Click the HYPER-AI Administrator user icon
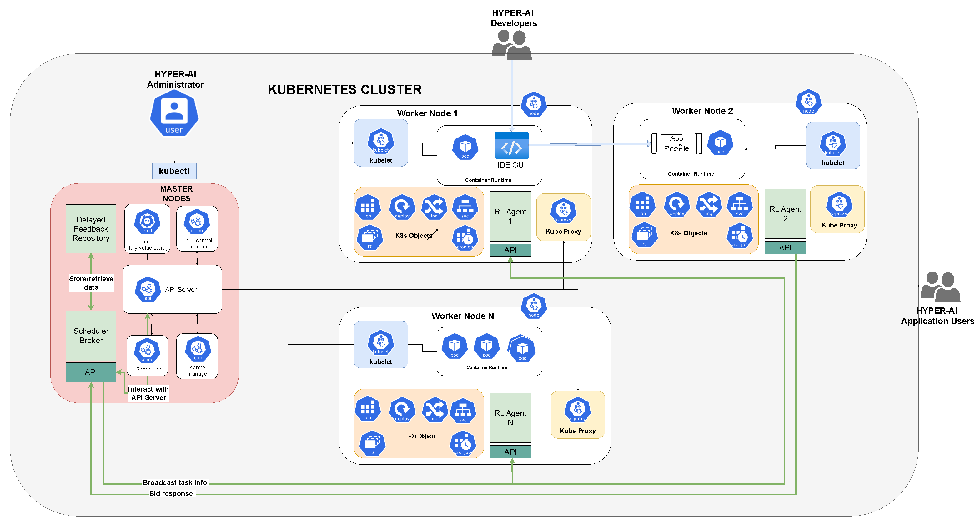This screenshot has width=980, height=525. click(174, 113)
